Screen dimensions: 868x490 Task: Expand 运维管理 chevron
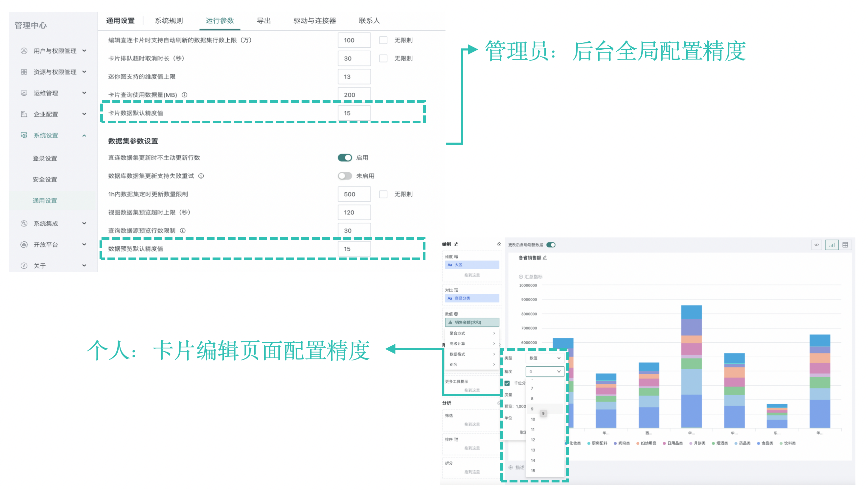[84, 93]
